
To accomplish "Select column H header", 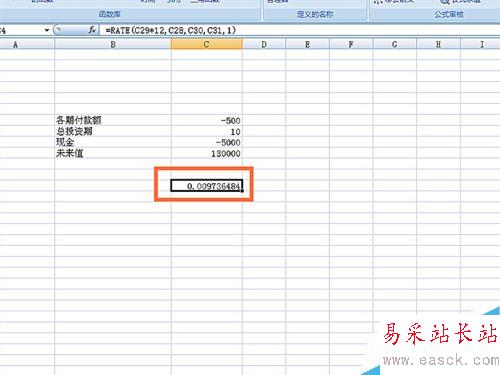I will coord(438,44).
